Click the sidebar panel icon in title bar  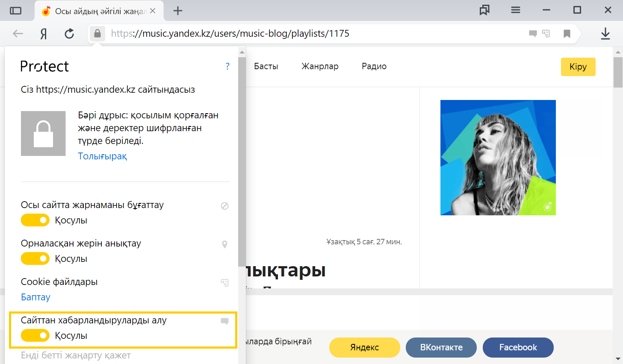pyautogui.click(x=15, y=11)
